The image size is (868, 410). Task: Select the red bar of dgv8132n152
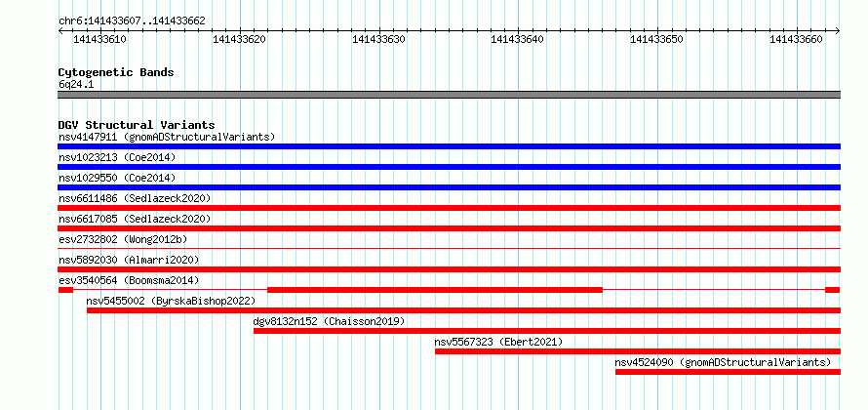point(547,331)
